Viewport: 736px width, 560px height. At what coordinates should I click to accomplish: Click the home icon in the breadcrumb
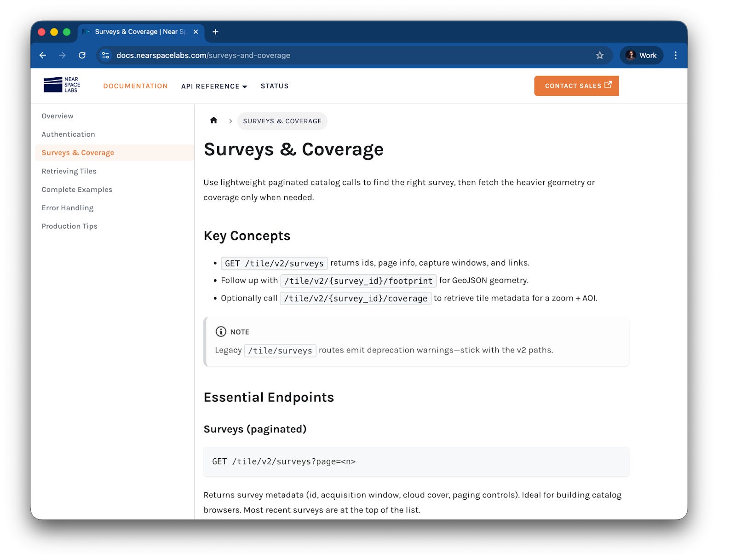click(x=213, y=121)
